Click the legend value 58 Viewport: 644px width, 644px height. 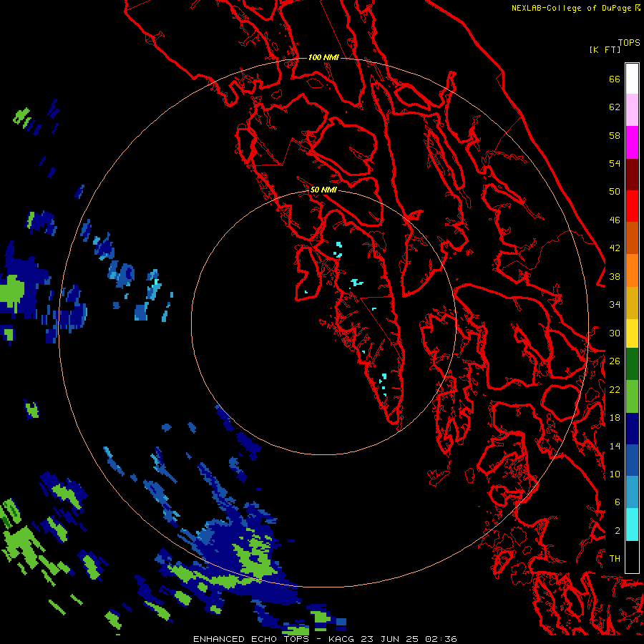click(615, 135)
